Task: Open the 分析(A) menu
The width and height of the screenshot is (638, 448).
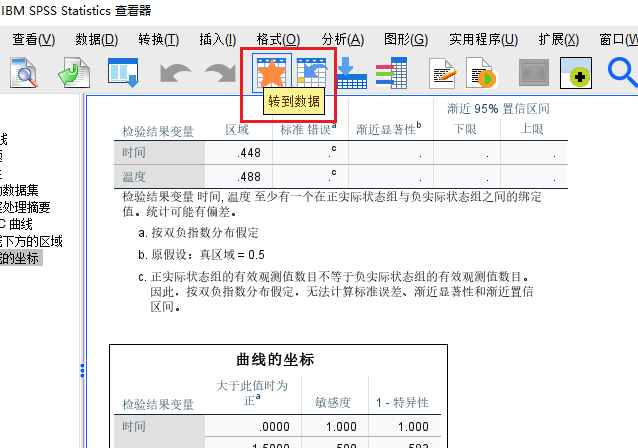Action: (x=343, y=39)
